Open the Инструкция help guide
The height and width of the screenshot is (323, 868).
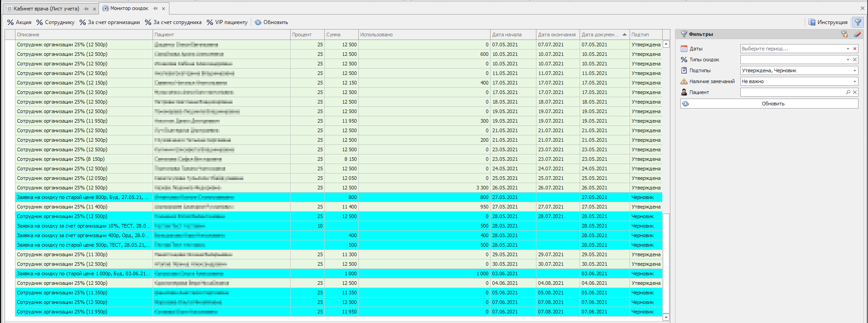click(828, 22)
